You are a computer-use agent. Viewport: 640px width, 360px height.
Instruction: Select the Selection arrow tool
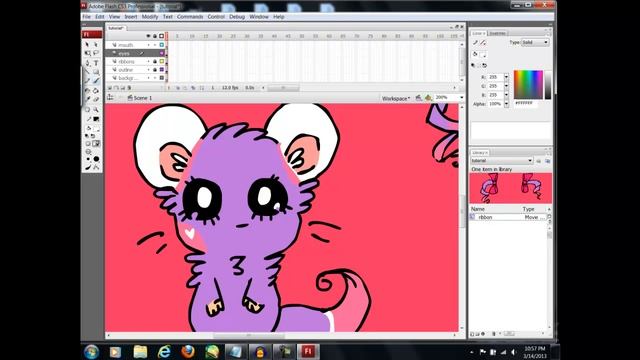[87, 44]
